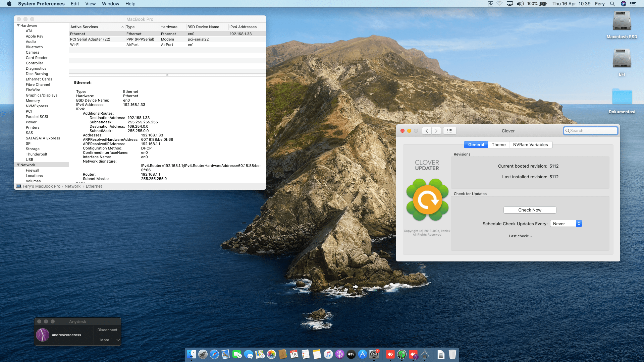
Task: Open the Safari icon in the Dock
Action: click(214, 354)
